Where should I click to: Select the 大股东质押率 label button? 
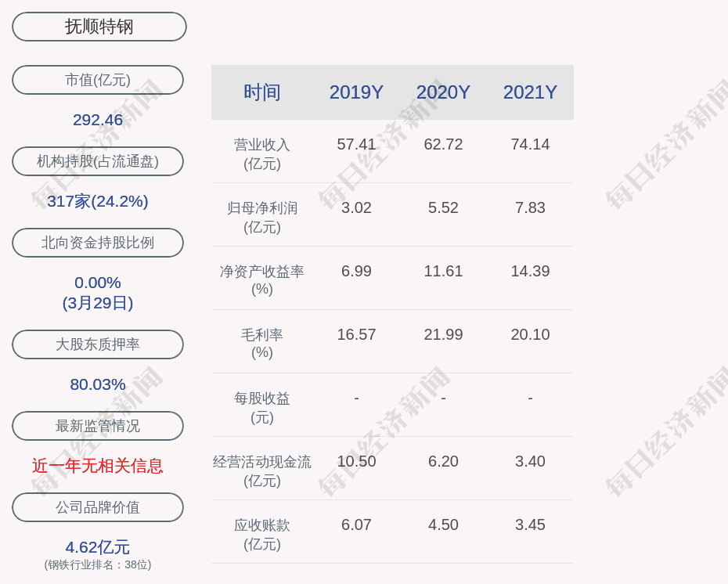[98, 344]
